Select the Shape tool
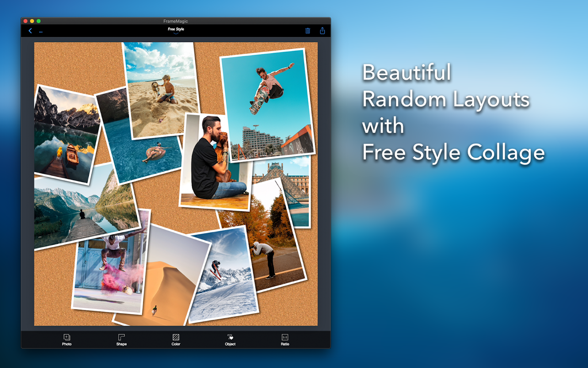Image resolution: width=588 pixels, height=368 pixels. [x=121, y=340]
